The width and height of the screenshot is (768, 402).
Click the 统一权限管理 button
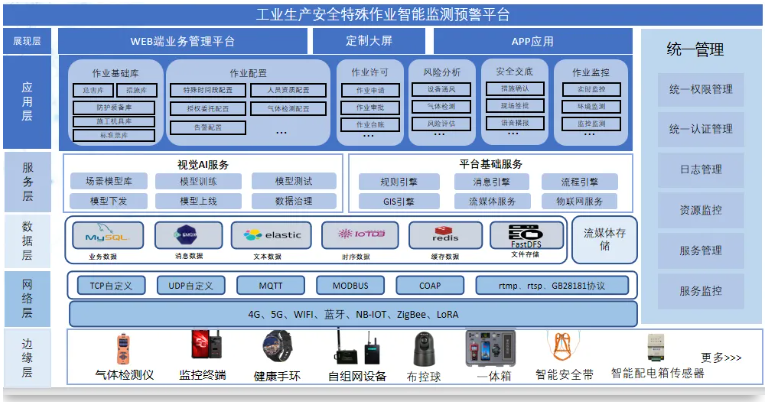click(x=700, y=89)
